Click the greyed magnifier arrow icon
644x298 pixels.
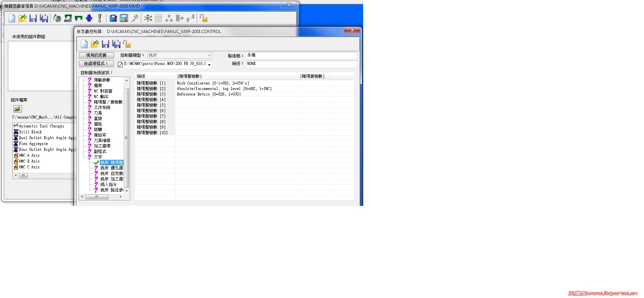(135, 18)
